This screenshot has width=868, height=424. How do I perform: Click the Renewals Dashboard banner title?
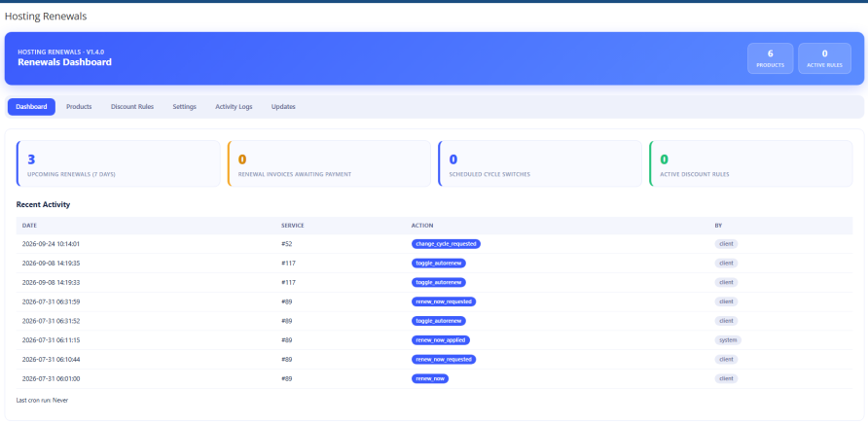(x=65, y=62)
